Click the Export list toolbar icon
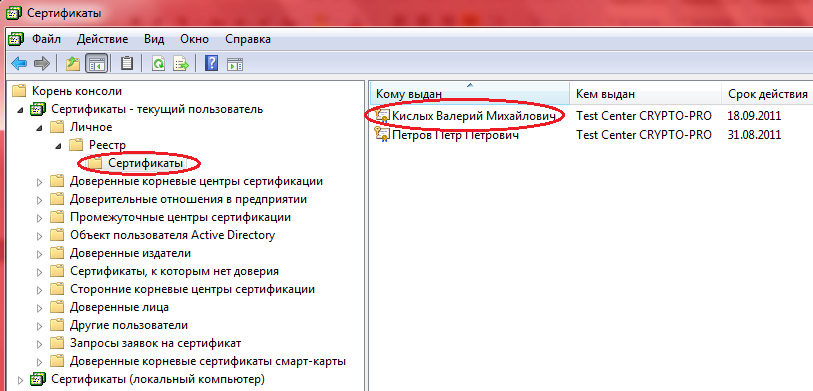813x391 pixels. (181, 64)
